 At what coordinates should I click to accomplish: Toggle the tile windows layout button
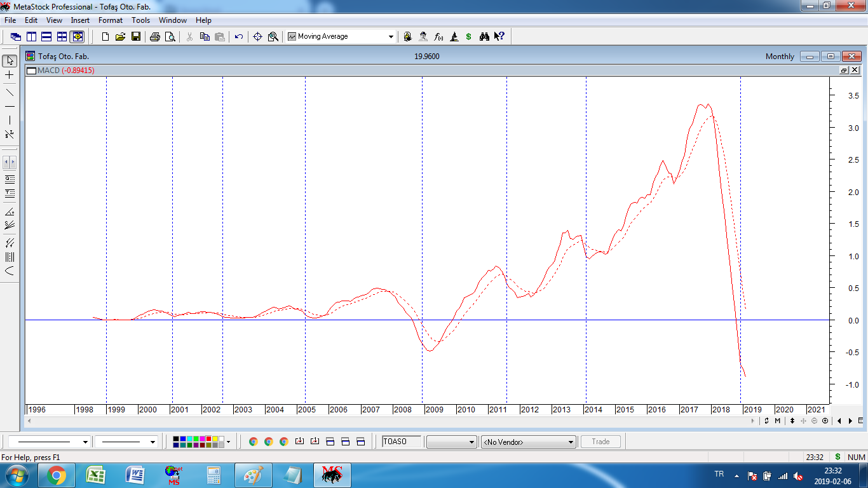pyautogui.click(x=62, y=37)
